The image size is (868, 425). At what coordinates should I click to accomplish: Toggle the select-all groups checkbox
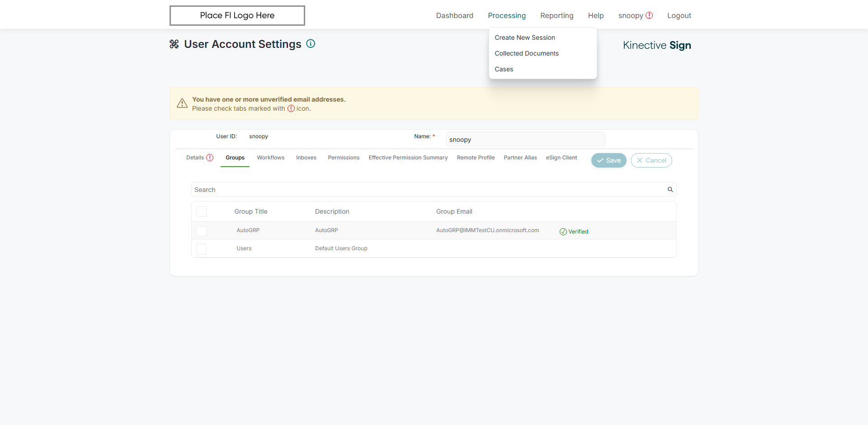pyautogui.click(x=202, y=211)
